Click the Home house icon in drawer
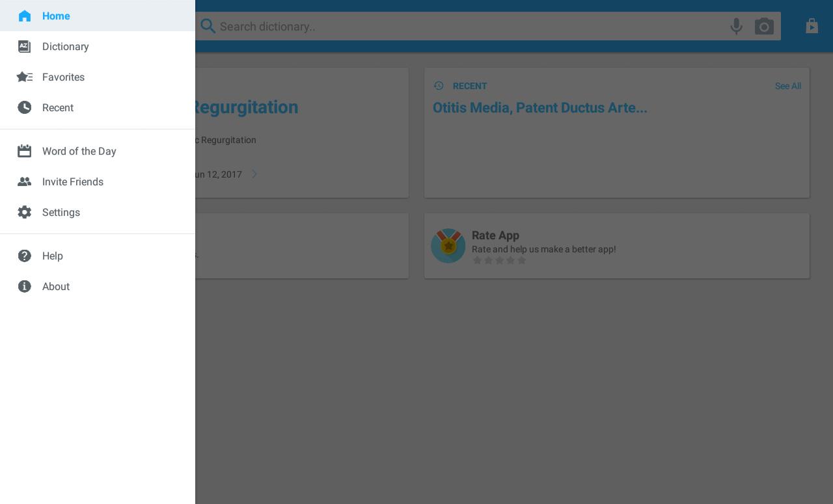The height and width of the screenshot is (504, 833). tap(25, 16)
